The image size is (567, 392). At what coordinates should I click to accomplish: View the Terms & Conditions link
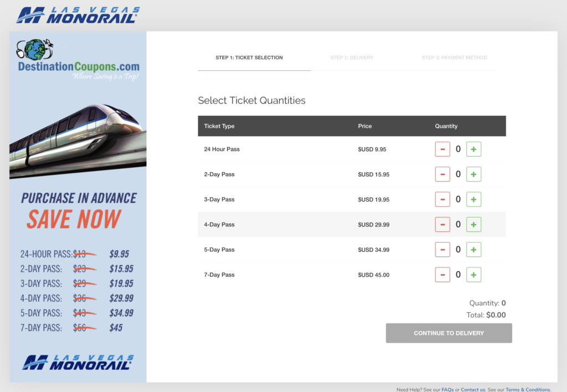coord(528,389)
